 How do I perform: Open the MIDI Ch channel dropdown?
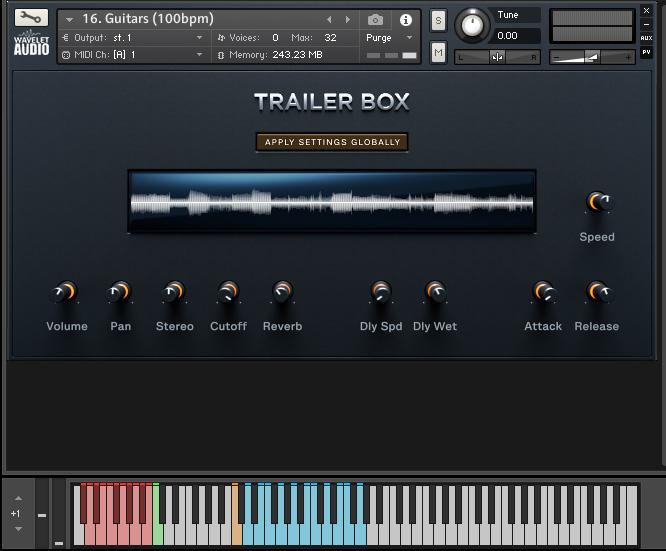click(133, 55)
